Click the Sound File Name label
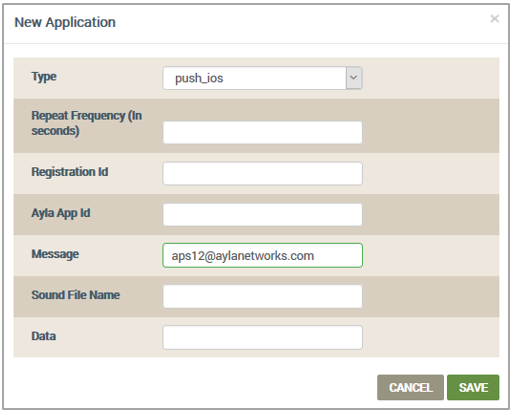Image resolution: width=513 pixels, height=414 pixels. 76,295
